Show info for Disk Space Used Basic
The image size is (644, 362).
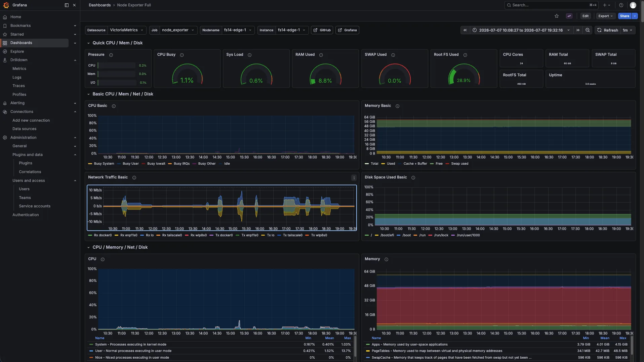(413, 178)
